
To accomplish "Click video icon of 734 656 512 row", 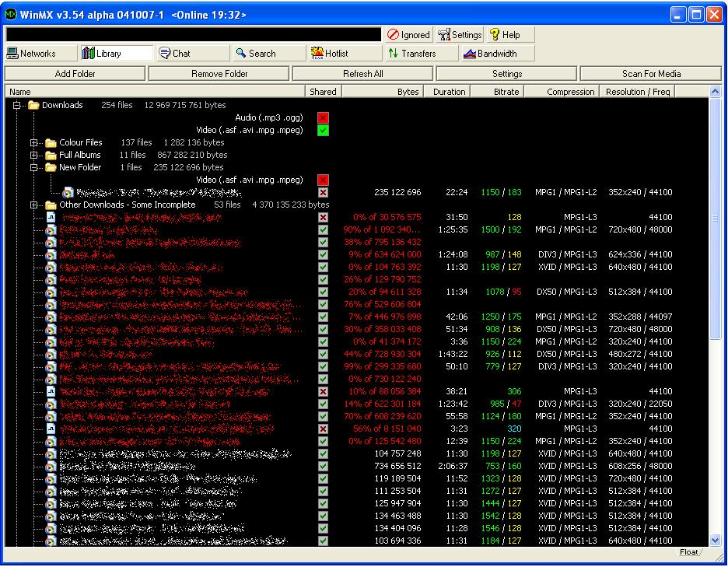I will point(51,466).
